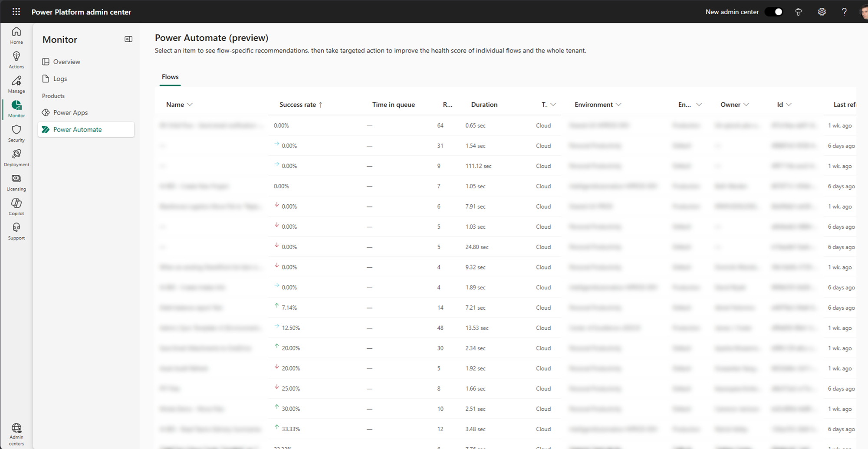Open the app launcher waffle icon
Viewport: 868px width, 449px height.
point(16,12)
